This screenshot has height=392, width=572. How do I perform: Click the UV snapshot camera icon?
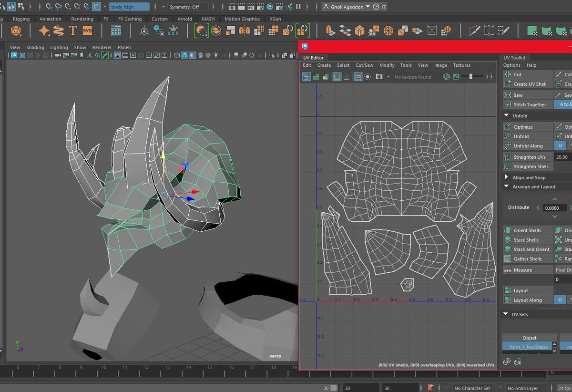point(379,77)
